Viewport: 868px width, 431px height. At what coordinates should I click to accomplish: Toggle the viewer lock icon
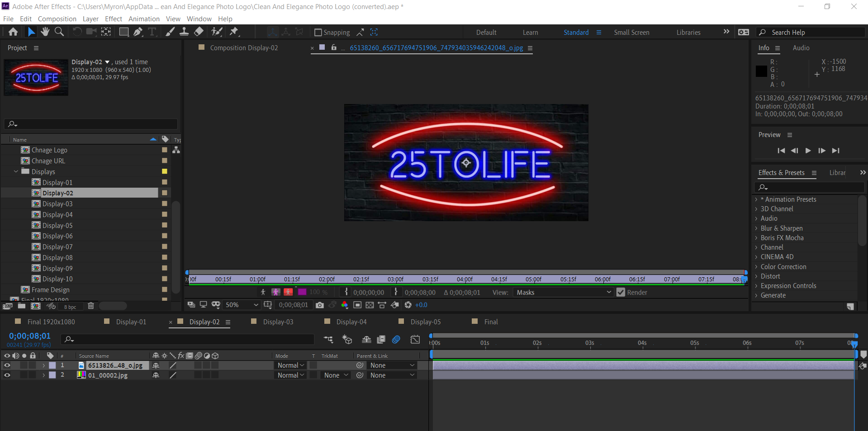pyautogui.click(x=334, y=47)
